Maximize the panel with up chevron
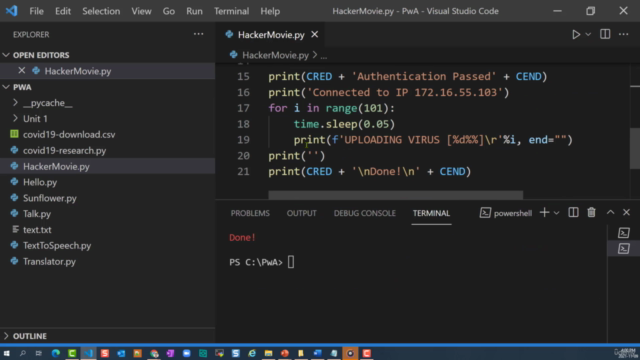Image resolution: width=640 pixels, height=360 pixels. (610, 213)
